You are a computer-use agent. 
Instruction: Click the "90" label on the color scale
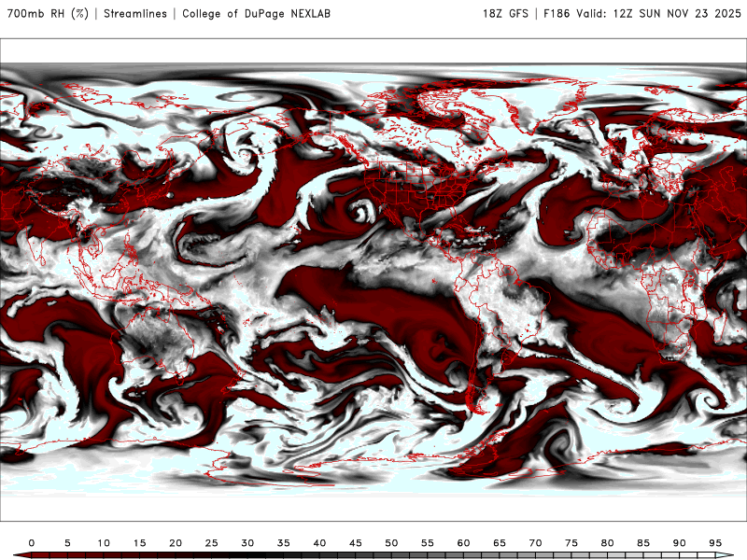tap(680, 543)
